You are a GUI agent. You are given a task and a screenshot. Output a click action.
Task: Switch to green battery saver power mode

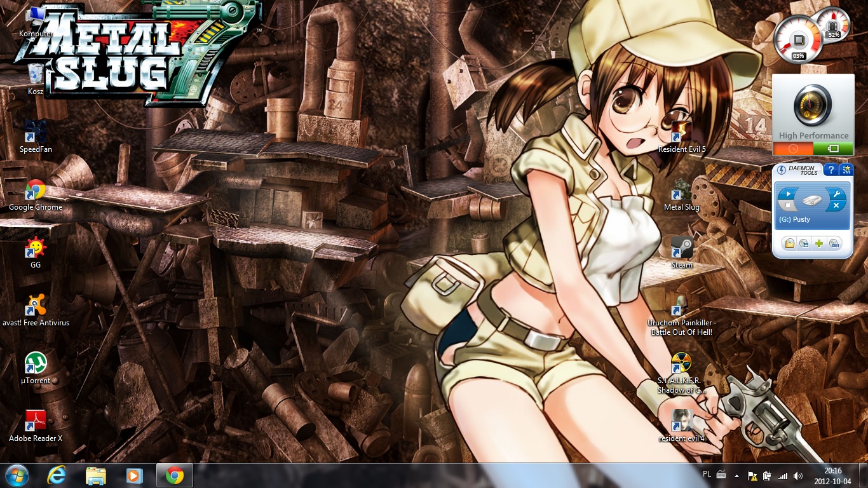(x=833, y=149)
